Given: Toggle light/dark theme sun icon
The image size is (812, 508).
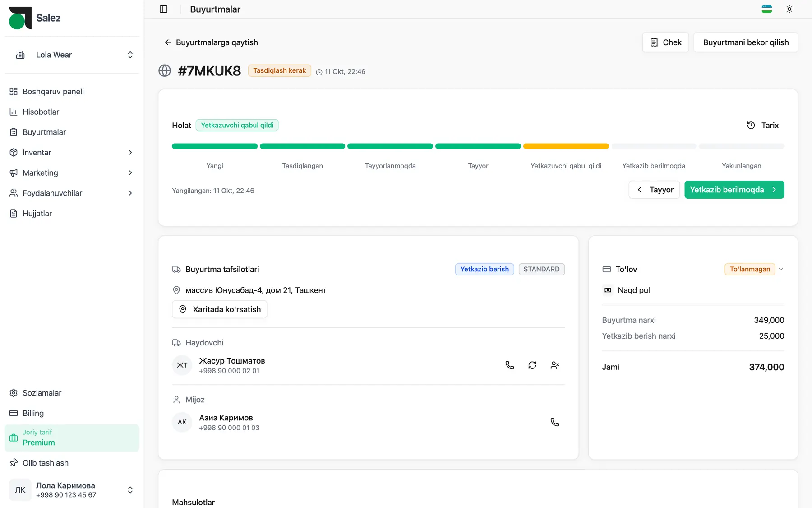Looking at the screenshot, I should 789,9.
